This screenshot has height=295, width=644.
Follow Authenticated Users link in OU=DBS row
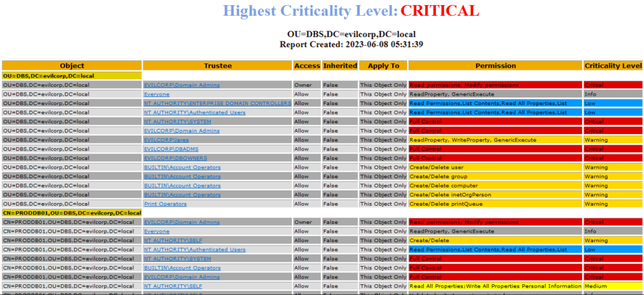pyautogui.click(x=195, y=113)
